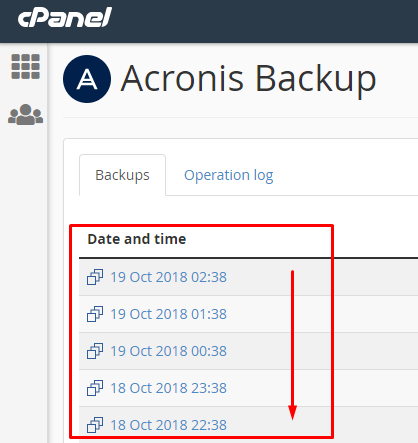Open the 19 Oct 2018 01:38 backup
418x443 pixels.
click(168, 314)
